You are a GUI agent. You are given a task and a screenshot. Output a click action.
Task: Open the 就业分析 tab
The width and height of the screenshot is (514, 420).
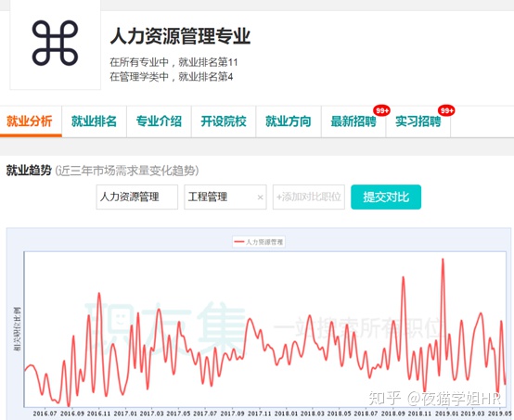(x=30, y=121)
